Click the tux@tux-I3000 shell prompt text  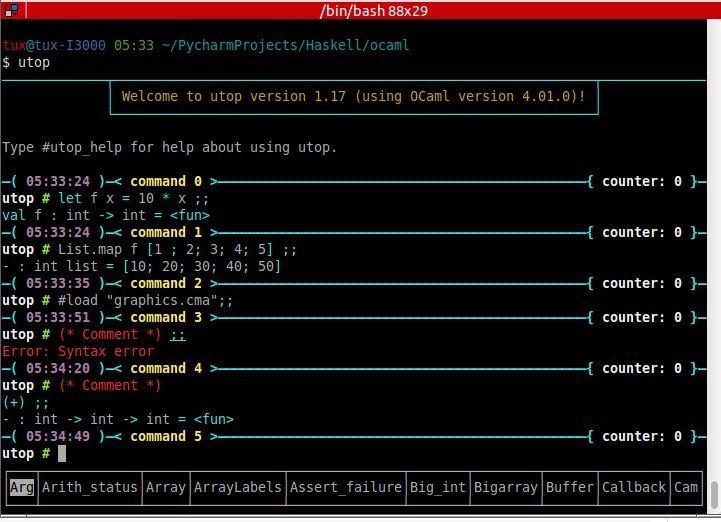point(54,46)
